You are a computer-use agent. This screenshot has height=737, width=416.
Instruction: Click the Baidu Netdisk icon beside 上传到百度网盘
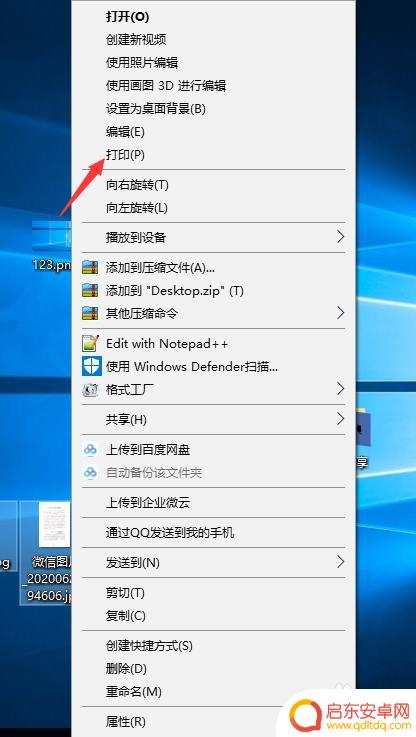[x=90, y=450]
